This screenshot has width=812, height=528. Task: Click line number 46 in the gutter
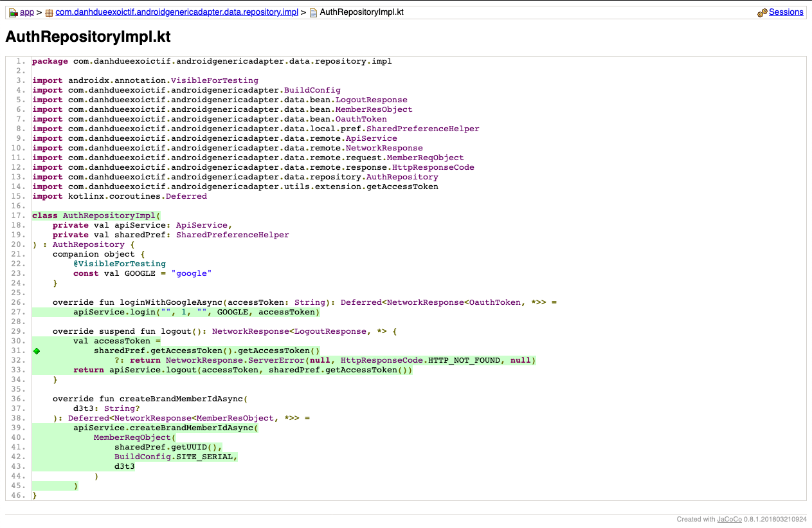pos(19,496)
